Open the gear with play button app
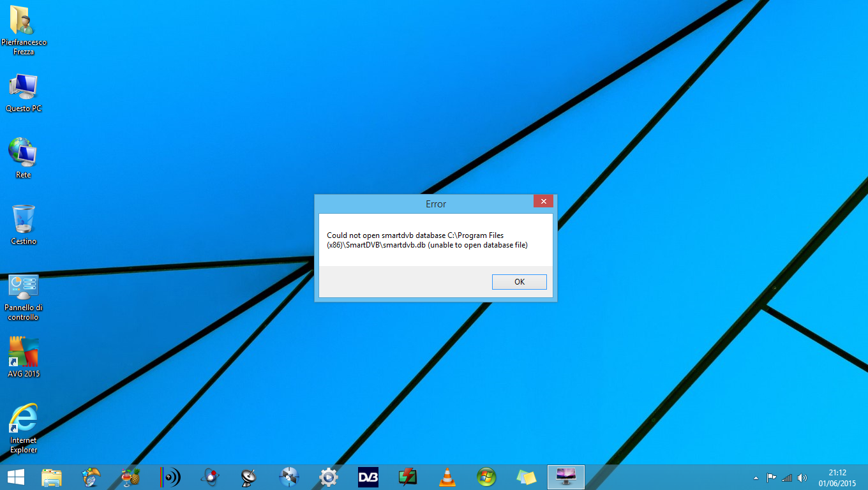Viewport: 868px width, 490px height. (329, 477)
